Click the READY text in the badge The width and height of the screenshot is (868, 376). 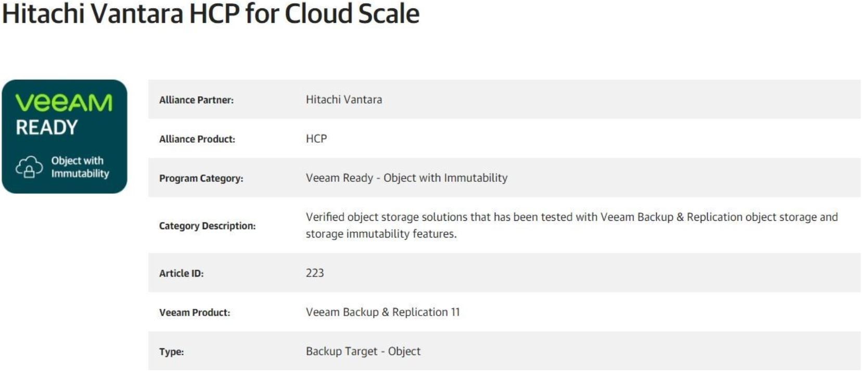pyautogui.click(x=47, y=128)
